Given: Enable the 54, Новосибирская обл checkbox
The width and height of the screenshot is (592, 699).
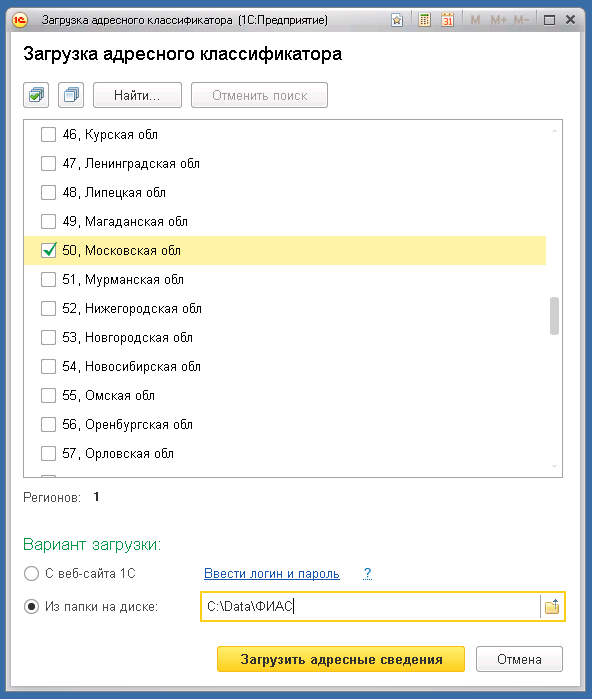Looking at the screenshot, I should pos(49,366).
